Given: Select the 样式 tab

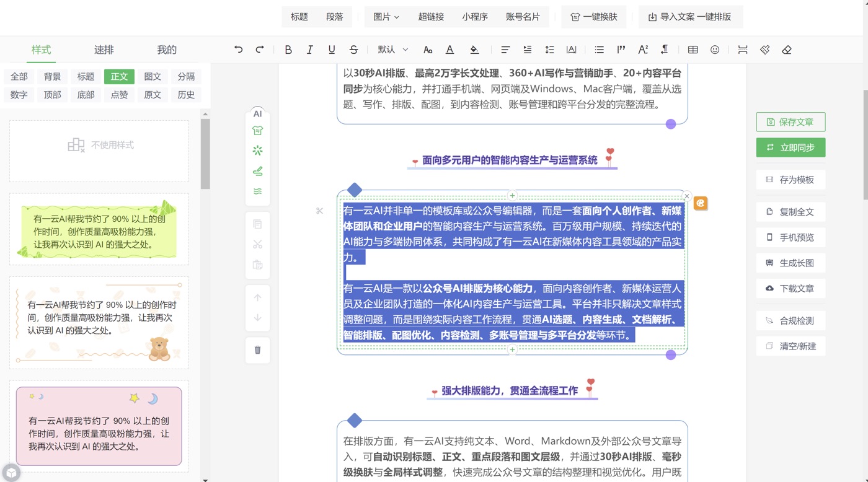Looking at the screenshot, I should coord(42,50).
